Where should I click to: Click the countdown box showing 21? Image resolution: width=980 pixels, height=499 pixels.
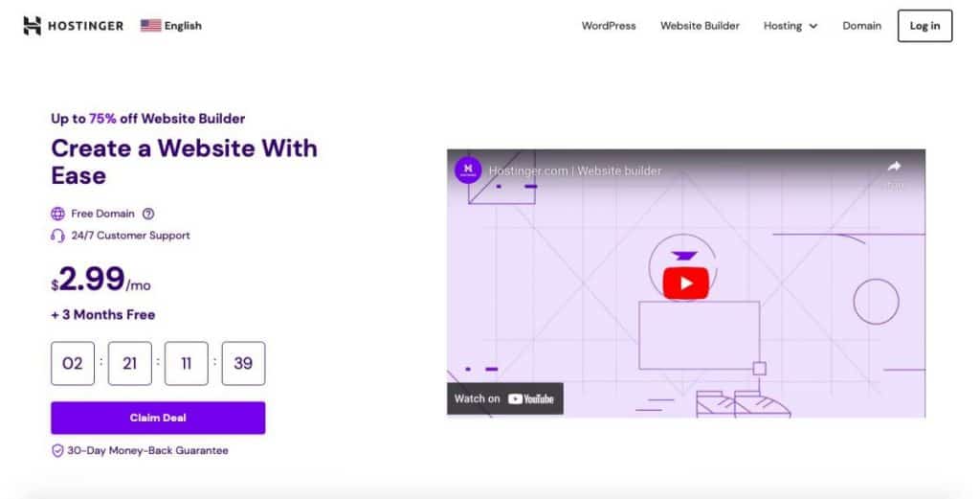[130, 363]
